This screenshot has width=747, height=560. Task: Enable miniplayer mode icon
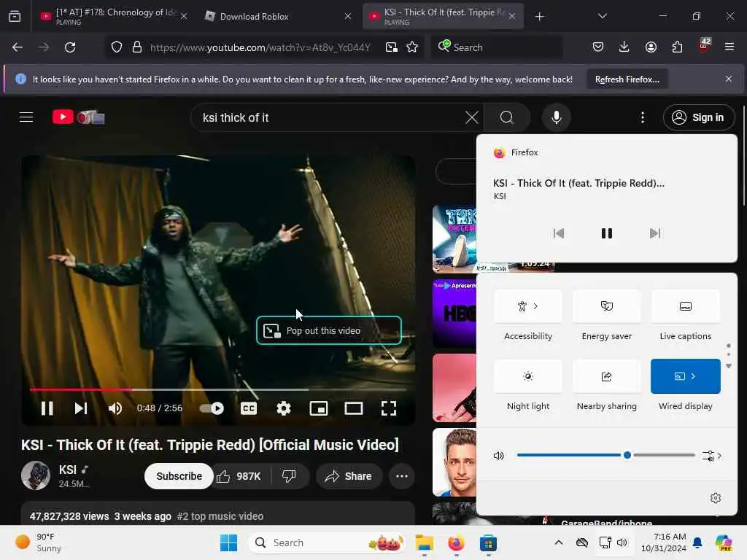(x=319, y=408)
